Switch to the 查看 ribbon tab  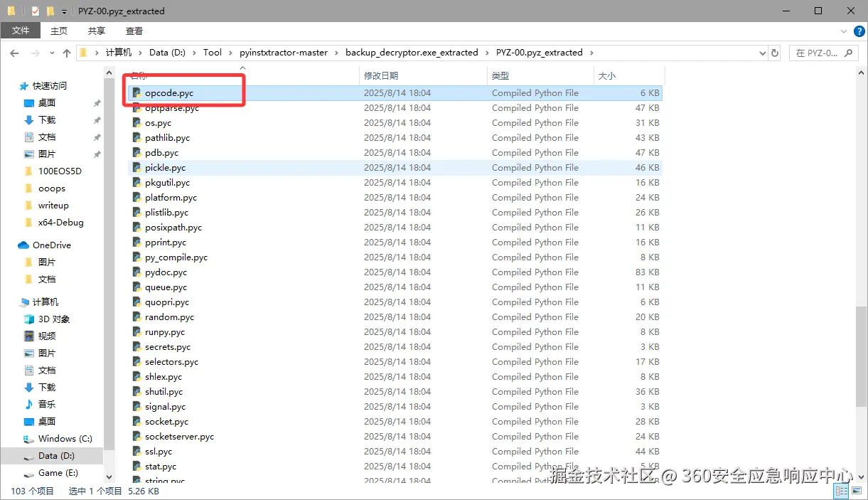click(134, 31)
